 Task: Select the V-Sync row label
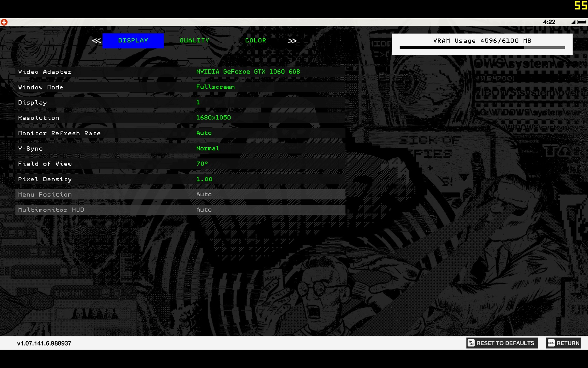tap(30, 149)
